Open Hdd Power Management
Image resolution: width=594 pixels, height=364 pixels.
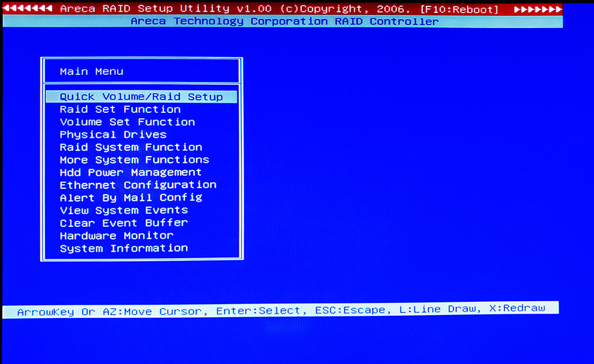130,172
